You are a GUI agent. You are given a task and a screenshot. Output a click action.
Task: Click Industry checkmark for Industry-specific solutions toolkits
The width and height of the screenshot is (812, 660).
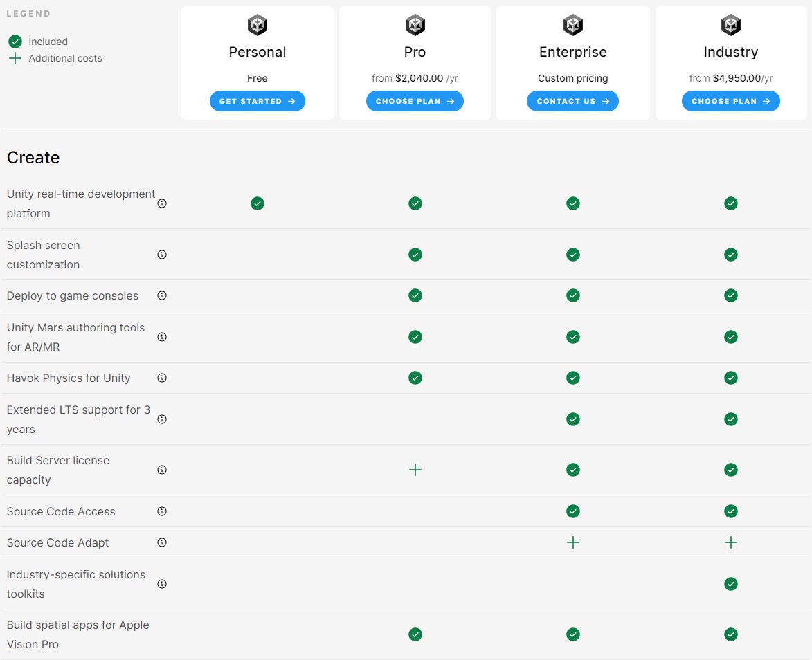tap(731, 584)
